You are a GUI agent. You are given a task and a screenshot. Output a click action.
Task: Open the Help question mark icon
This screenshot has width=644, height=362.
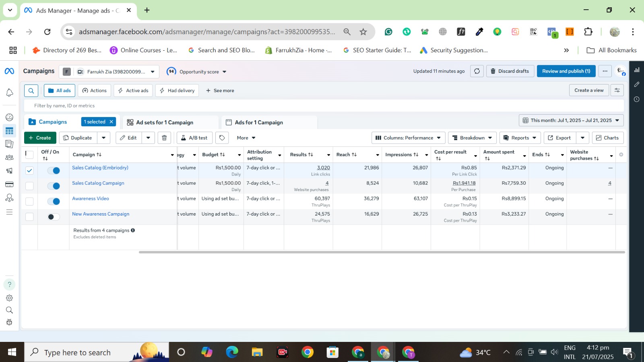(9, 284)
